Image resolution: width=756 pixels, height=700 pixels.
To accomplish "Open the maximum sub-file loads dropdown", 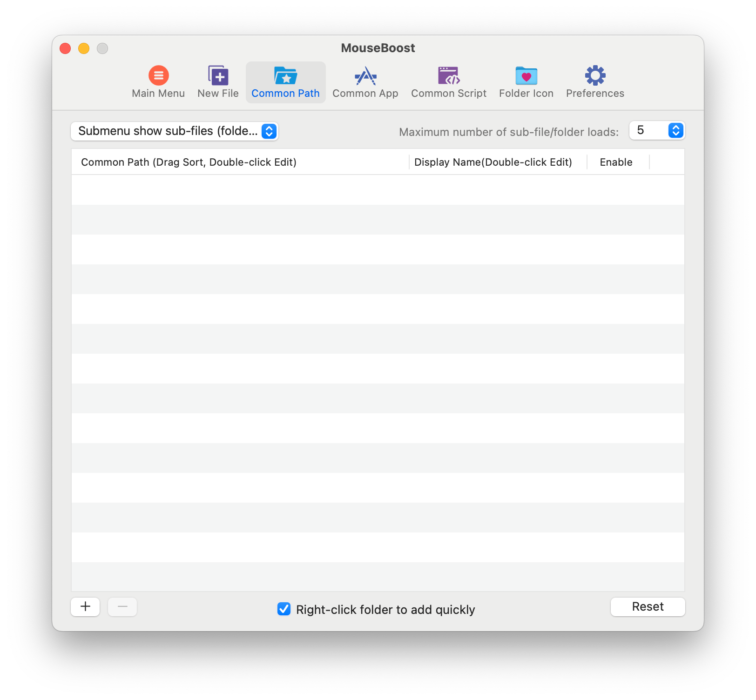I will (x=657, y=130).
